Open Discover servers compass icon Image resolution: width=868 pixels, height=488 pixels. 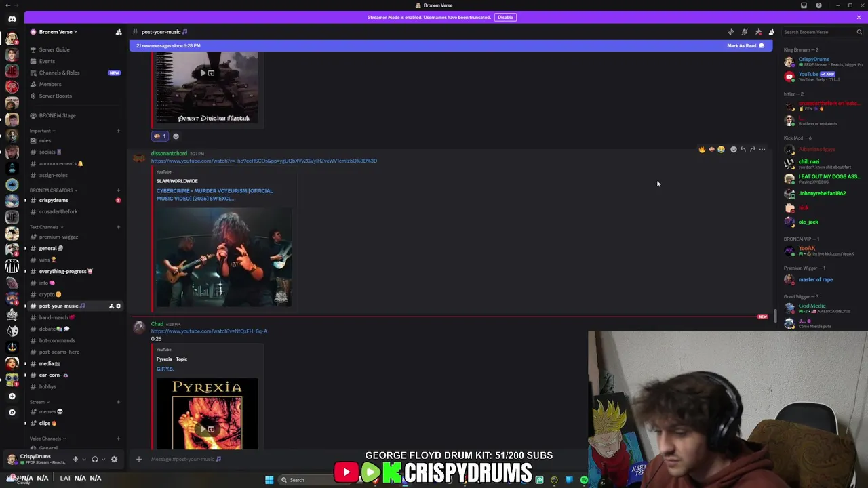click(12, 412)
